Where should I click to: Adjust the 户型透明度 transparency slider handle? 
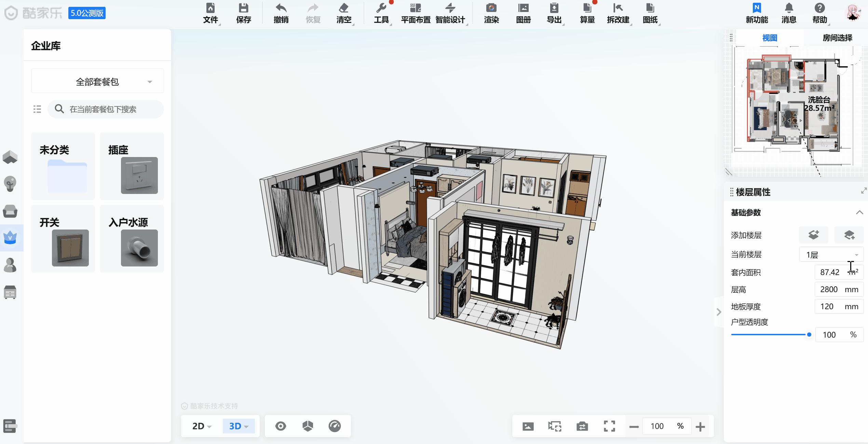(x=809, y=335)
